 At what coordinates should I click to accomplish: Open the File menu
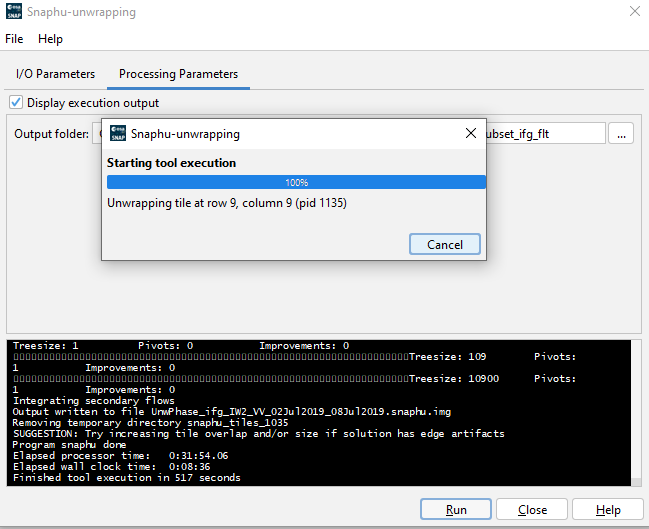point(14,39)
